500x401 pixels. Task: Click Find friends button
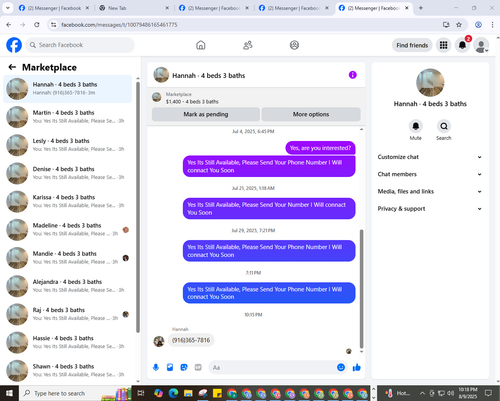(x=412, y=45)
